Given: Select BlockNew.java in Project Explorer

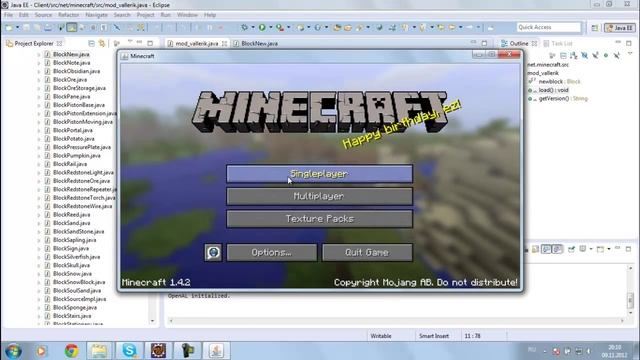Looking at the screenshot, I should (71, 54).
